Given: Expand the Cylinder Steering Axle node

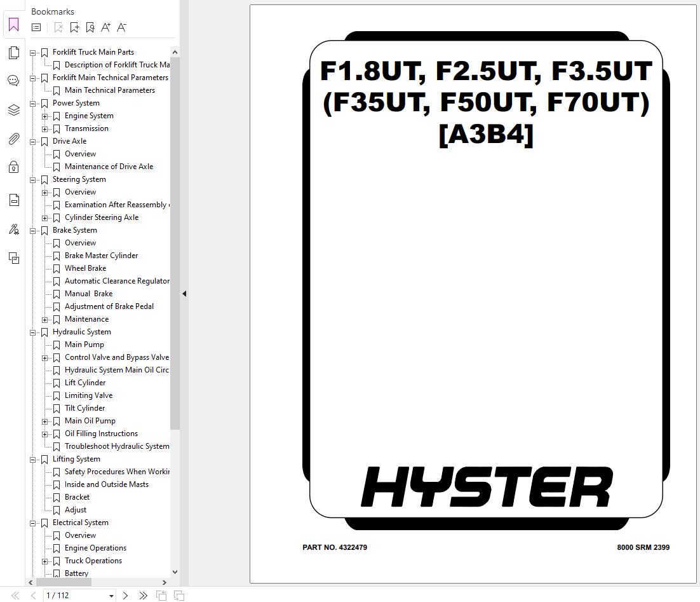Looking at the screenshot, I should 44,218.
